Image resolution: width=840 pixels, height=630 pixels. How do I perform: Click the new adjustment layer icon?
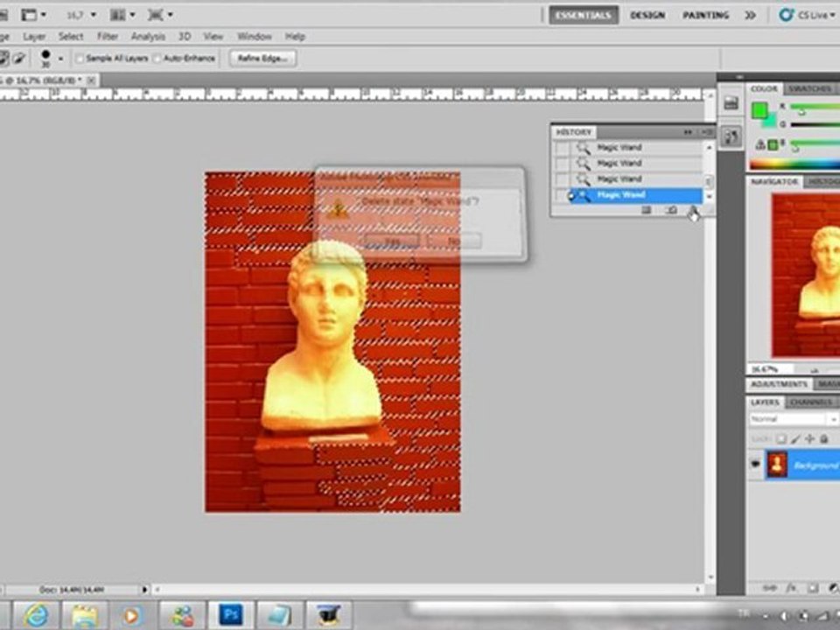point(833,588)
